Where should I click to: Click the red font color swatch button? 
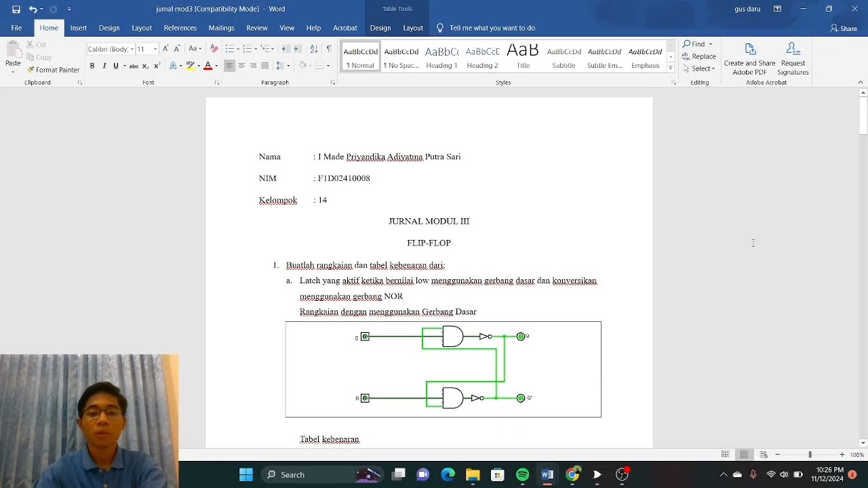coord(208,66)
